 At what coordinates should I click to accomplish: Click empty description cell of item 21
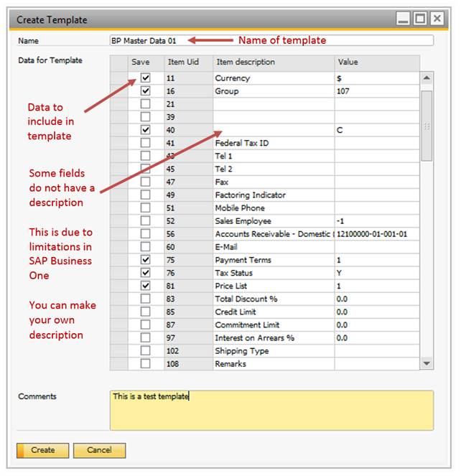click(274, 104)
